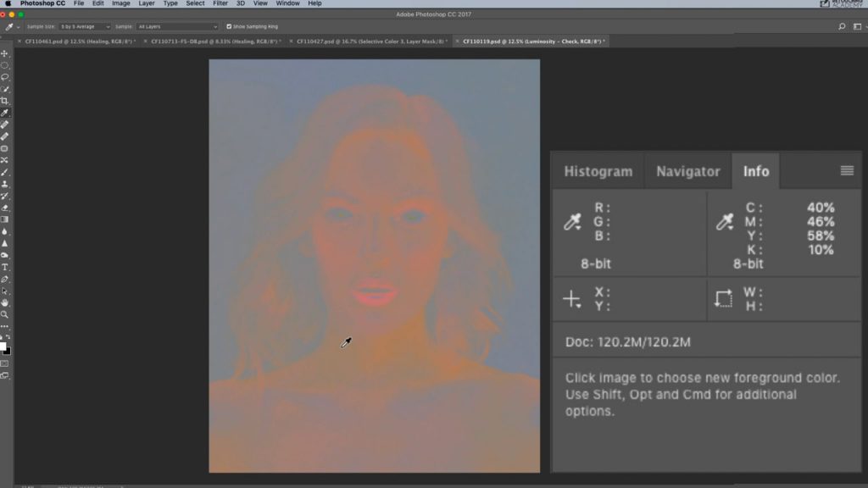Toggle the Show Sampling Ring checkbox

[x=229, y=26]
